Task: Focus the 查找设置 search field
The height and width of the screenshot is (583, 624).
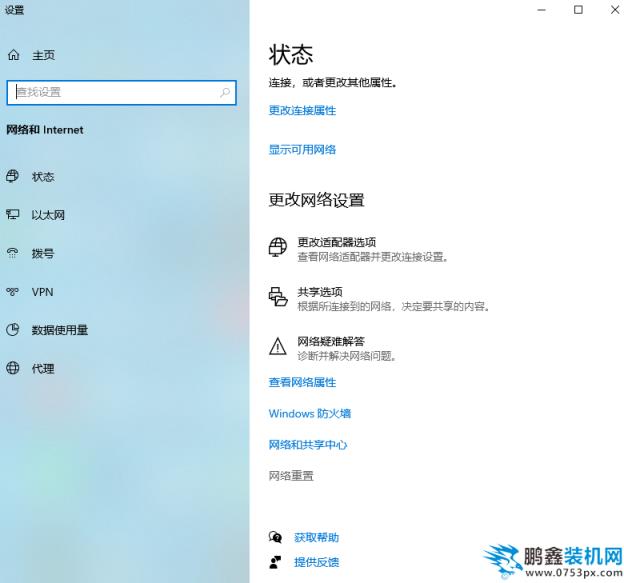Action: (121, 93)
